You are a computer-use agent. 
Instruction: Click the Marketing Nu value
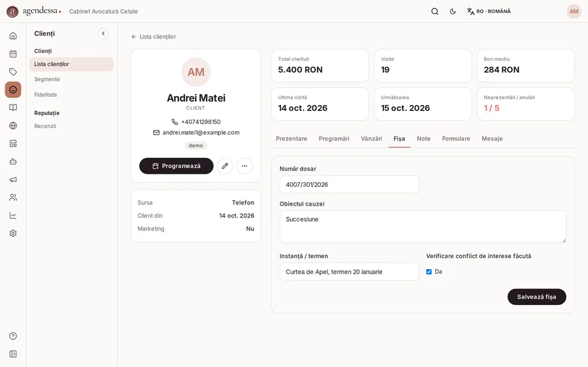tap(250, 229)
